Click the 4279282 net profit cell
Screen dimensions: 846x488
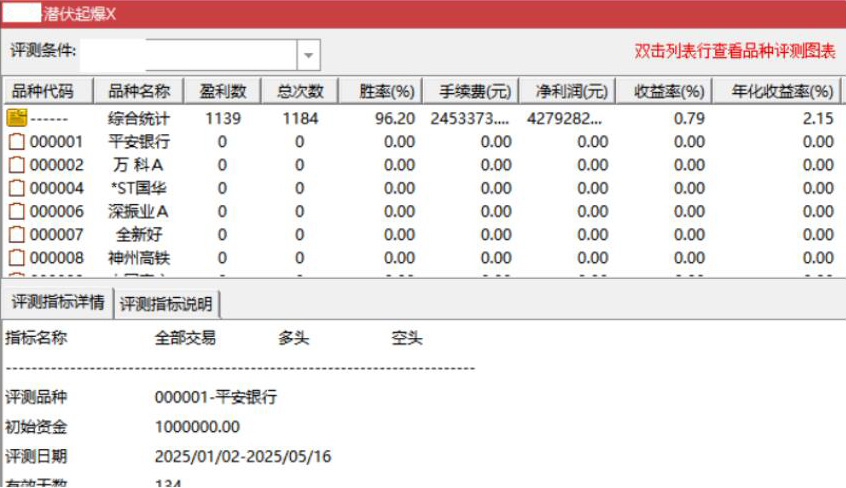(564, 118)
